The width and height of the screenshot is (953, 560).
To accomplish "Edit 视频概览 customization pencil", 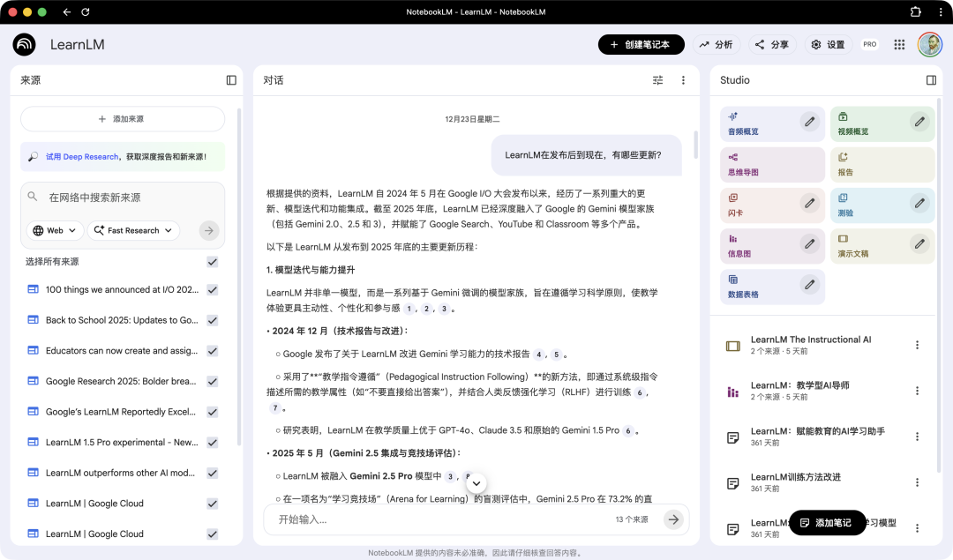I will click(x=919, y=122).
